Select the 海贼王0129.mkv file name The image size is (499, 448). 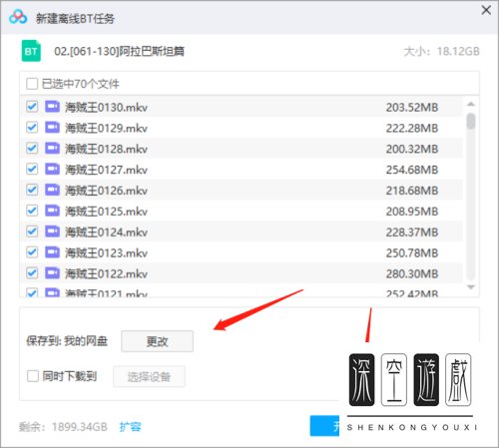[x=106, y=128]
